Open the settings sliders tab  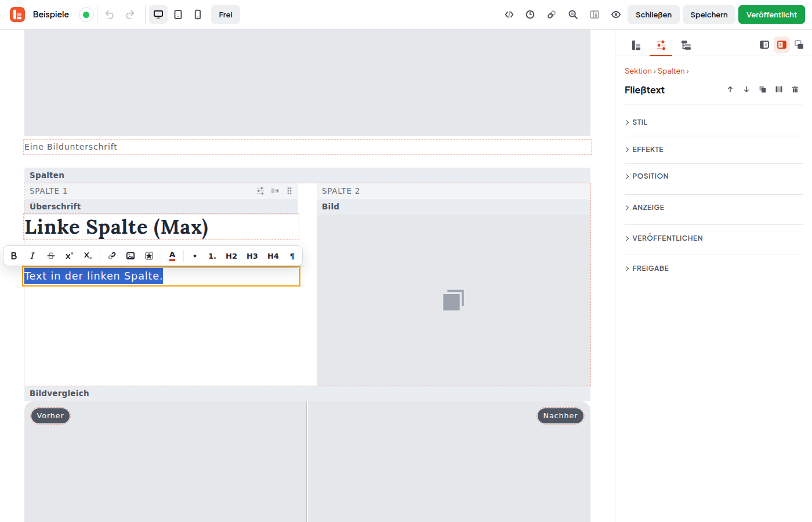click(661, 45)
